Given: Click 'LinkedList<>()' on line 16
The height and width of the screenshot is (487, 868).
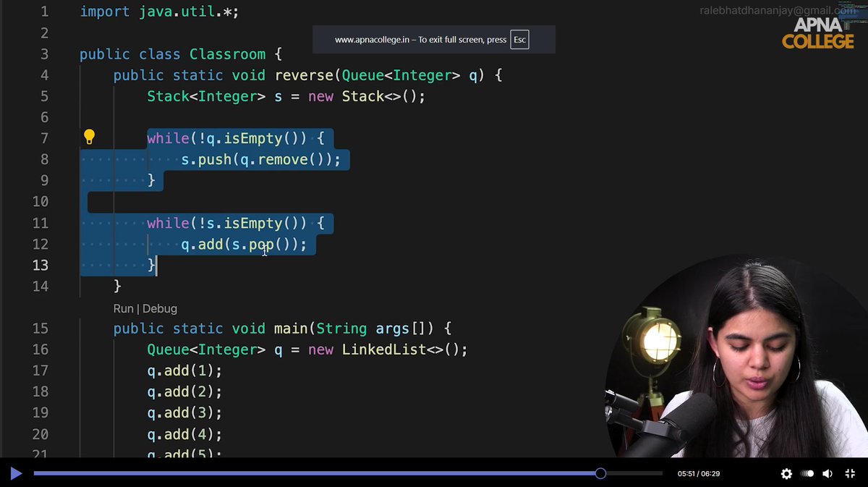Looking at the screenshot, I should [x=401, y=350].
